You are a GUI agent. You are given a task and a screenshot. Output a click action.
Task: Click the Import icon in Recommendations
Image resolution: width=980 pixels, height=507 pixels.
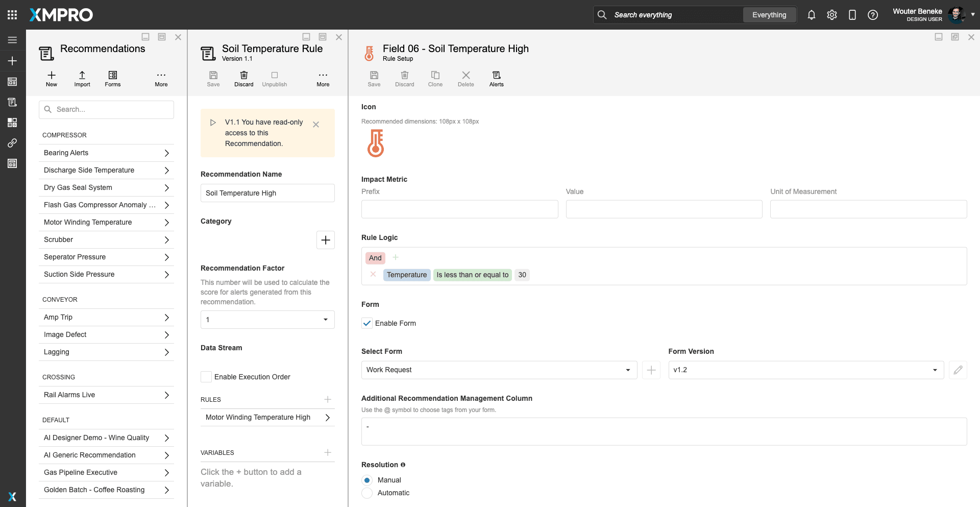(x=82, y=79)
